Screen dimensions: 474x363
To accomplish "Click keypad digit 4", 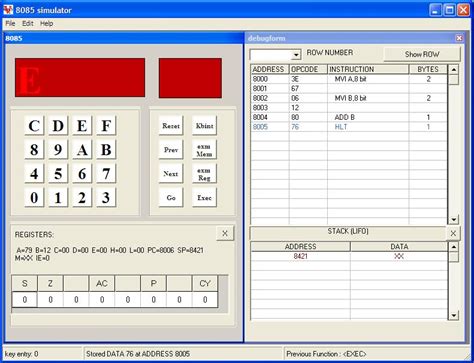I will pos(34,174).
